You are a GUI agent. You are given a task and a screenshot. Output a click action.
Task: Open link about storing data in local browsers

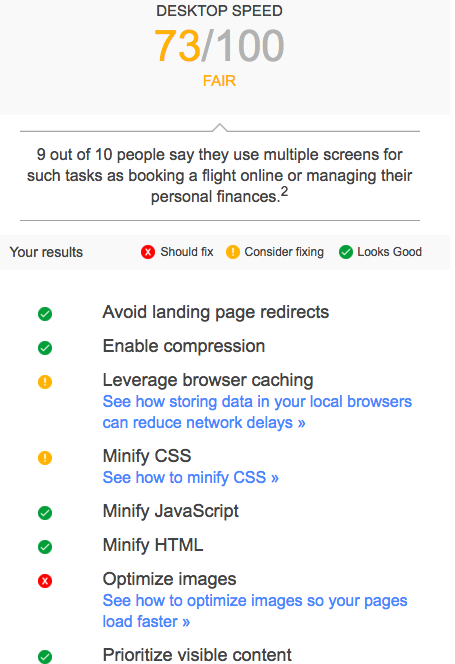257,412
